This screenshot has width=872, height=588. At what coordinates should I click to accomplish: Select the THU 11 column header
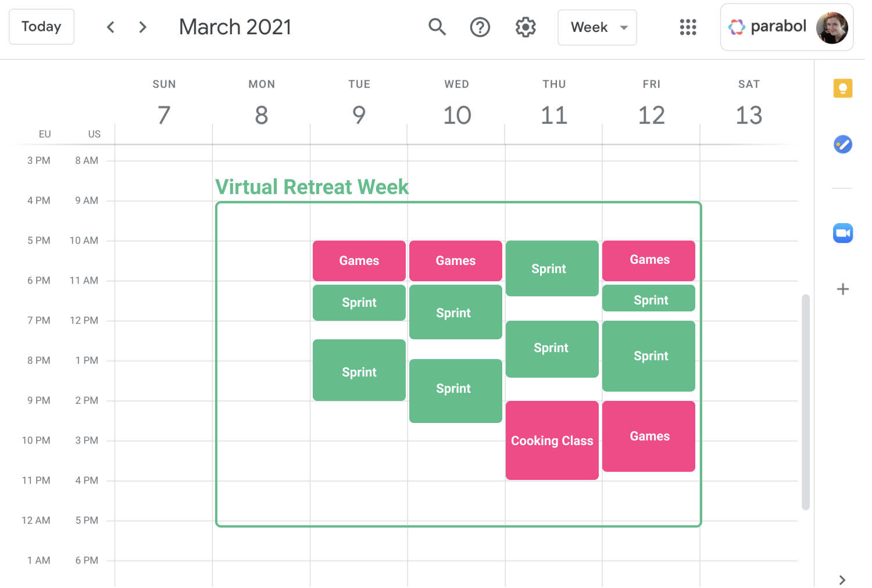554,102
